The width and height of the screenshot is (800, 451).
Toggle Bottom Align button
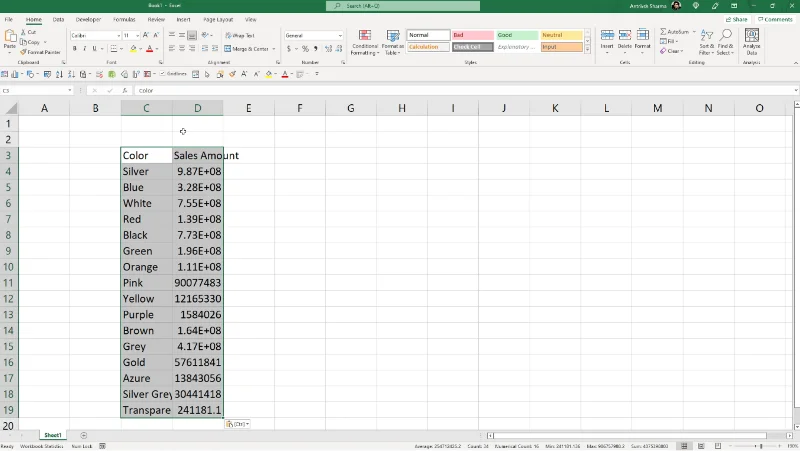pyautogui.click(x=192, y=35)
